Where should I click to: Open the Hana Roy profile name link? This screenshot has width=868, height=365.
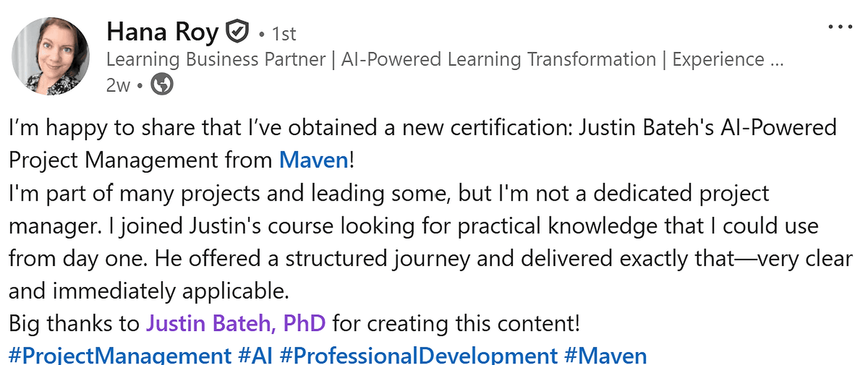tap(162, 32)
